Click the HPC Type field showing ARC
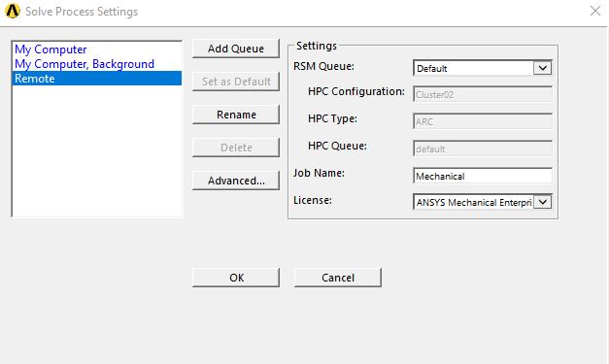609x364 pixels. click(x=483, y=121)
